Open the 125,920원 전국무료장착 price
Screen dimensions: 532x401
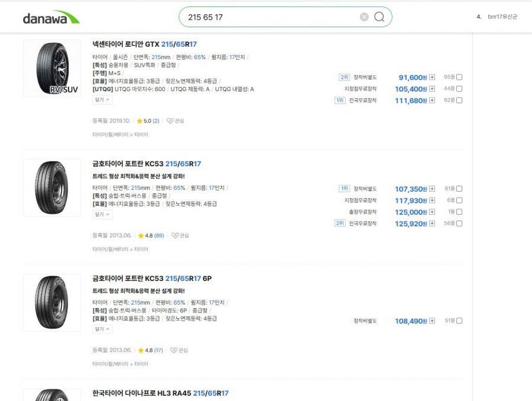411,224
